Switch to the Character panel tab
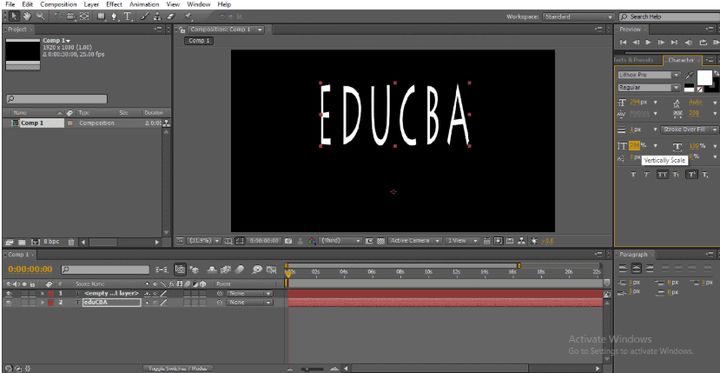Screen dimensions: 720x373 pyautogui.click(x=681, y=60)
